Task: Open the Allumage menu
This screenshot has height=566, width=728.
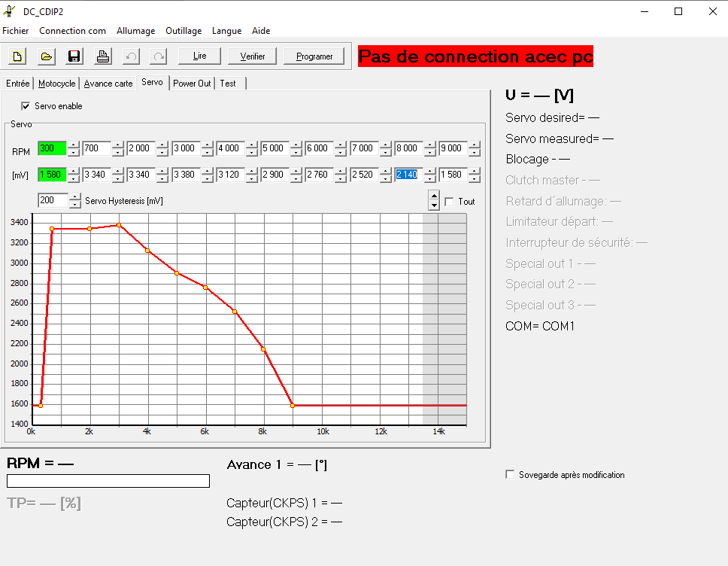Action: [x=135, y=31]
